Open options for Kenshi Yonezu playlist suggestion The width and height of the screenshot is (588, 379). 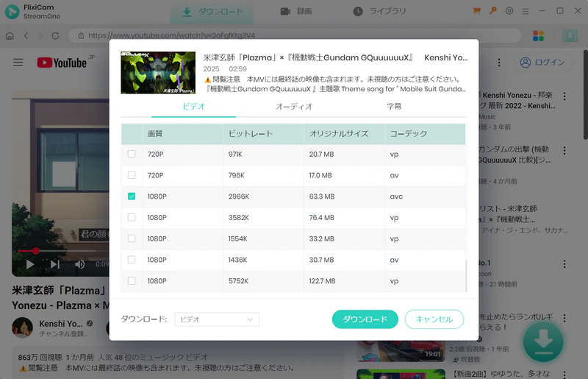[x=564, y=96]
